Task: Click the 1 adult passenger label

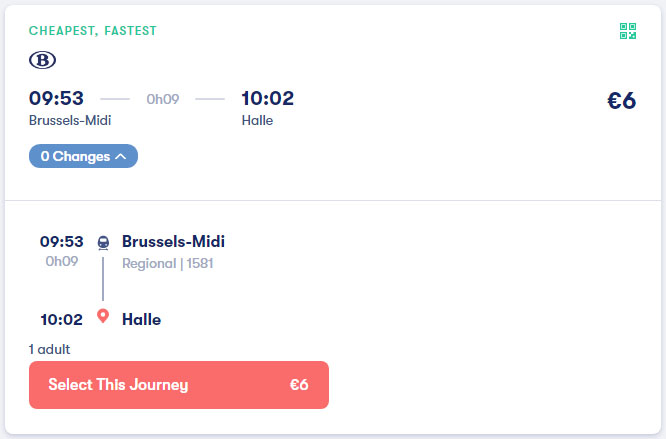Action: coord(49,349)
